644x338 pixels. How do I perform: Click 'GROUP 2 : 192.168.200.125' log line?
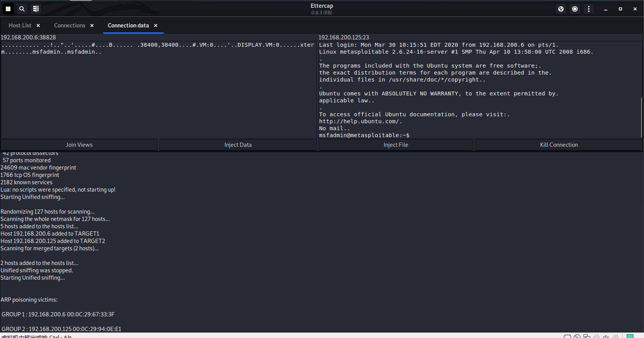[x=61, y=329]
